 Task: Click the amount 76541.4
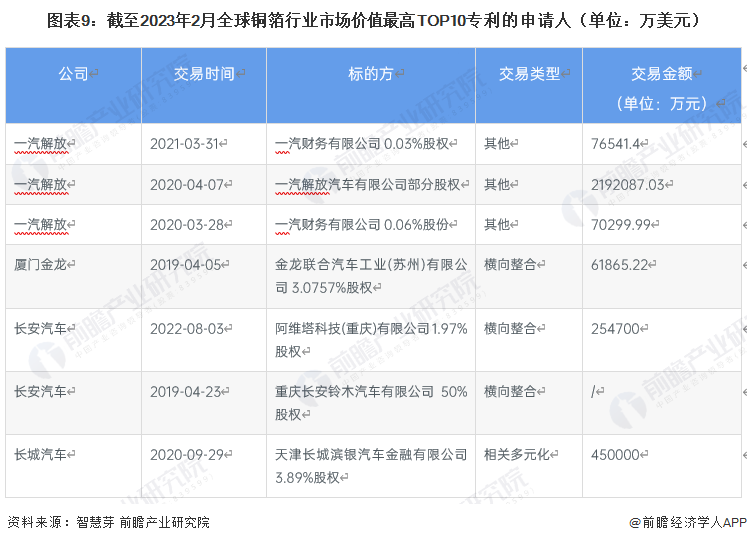point(616,143)
